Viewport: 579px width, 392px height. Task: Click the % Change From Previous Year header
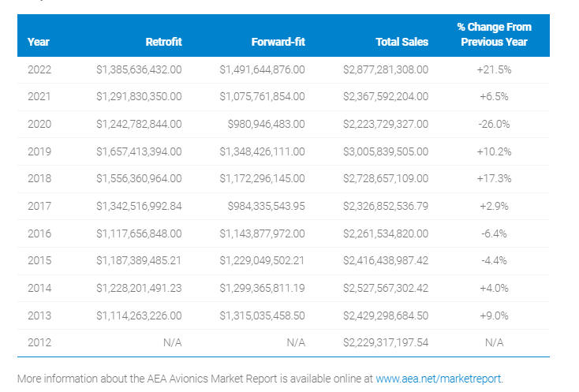[x=494, y=35]
